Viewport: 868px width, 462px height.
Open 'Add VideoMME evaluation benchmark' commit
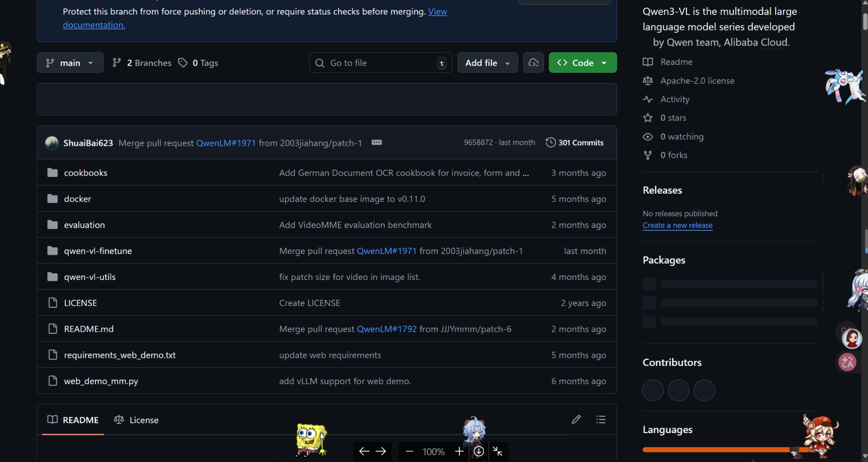point(356,225)
